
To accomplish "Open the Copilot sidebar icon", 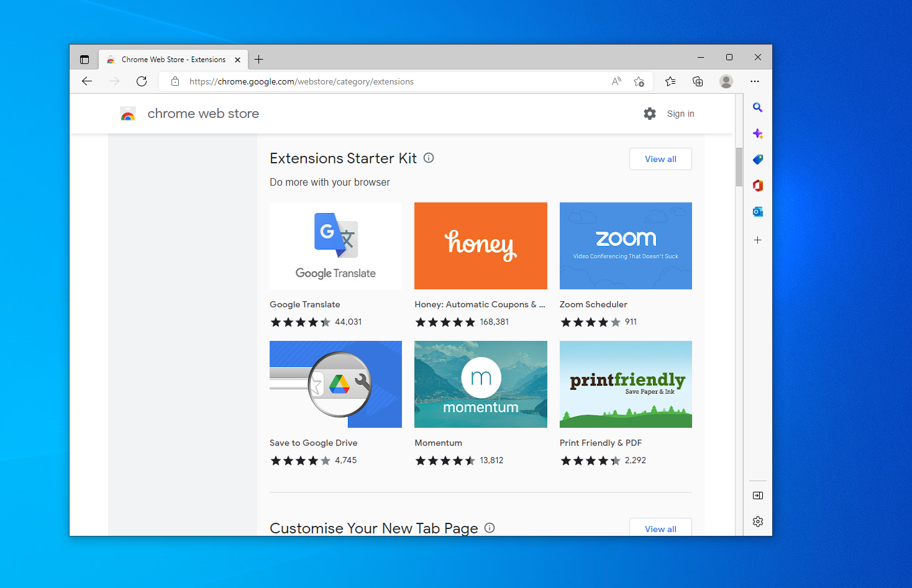I will 757,133.
